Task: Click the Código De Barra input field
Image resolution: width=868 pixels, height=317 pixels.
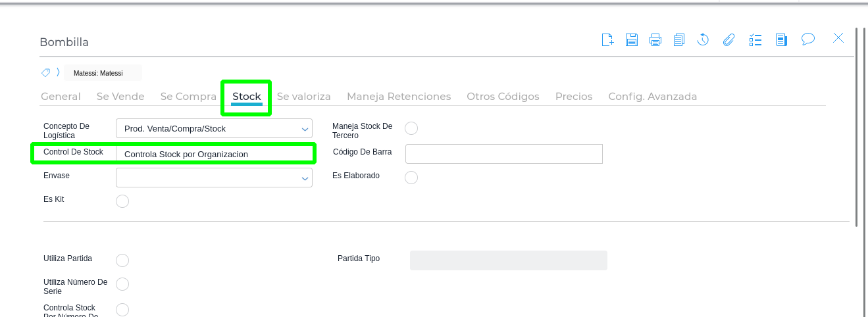Action: [x=504, y=154]
